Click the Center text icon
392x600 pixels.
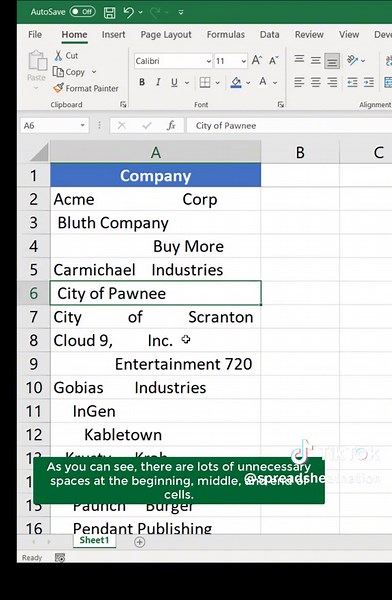pos(316,82)
